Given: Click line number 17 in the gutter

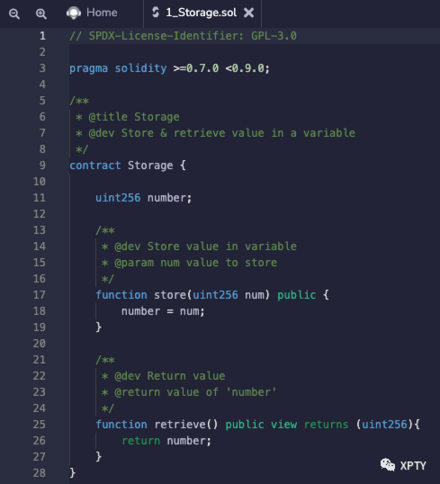Looking at the screenshot, I should pyautogui.click(x=39, y=295).
